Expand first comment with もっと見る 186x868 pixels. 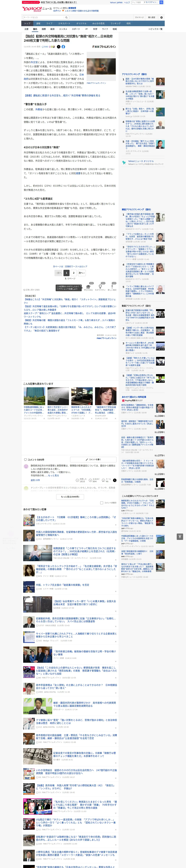(54, 475)
